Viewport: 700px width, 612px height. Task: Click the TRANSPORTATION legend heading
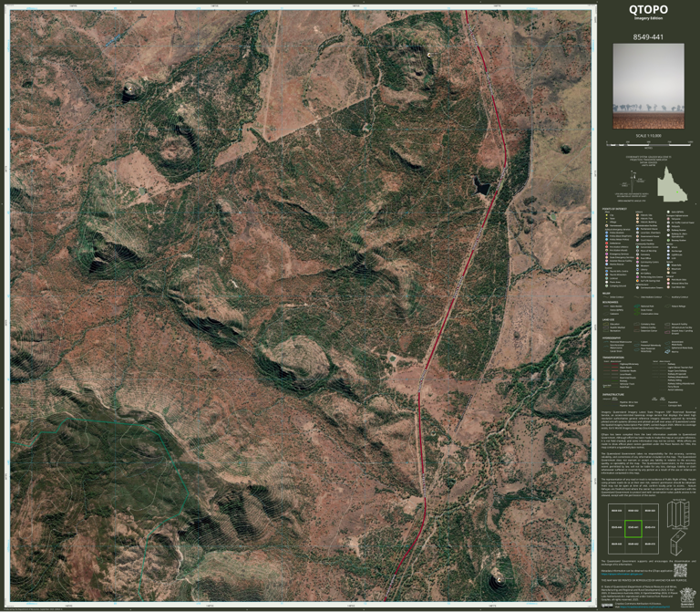pyautogui.click(x=613, y=358)
